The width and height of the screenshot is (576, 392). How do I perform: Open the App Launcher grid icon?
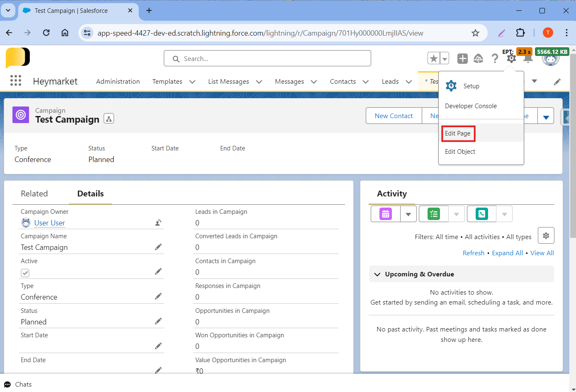15,80
